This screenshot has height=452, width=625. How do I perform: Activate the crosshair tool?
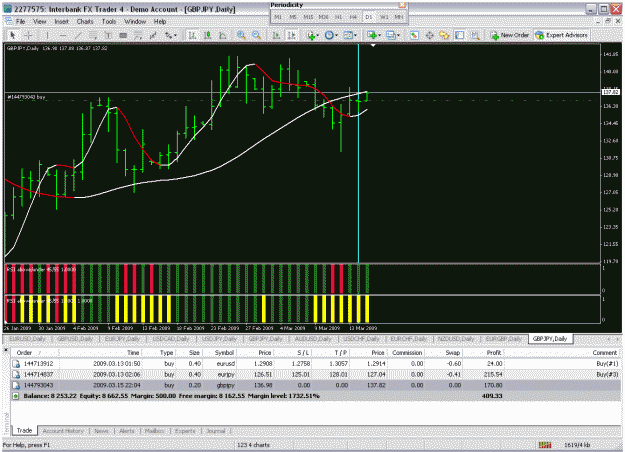[28, 35]
